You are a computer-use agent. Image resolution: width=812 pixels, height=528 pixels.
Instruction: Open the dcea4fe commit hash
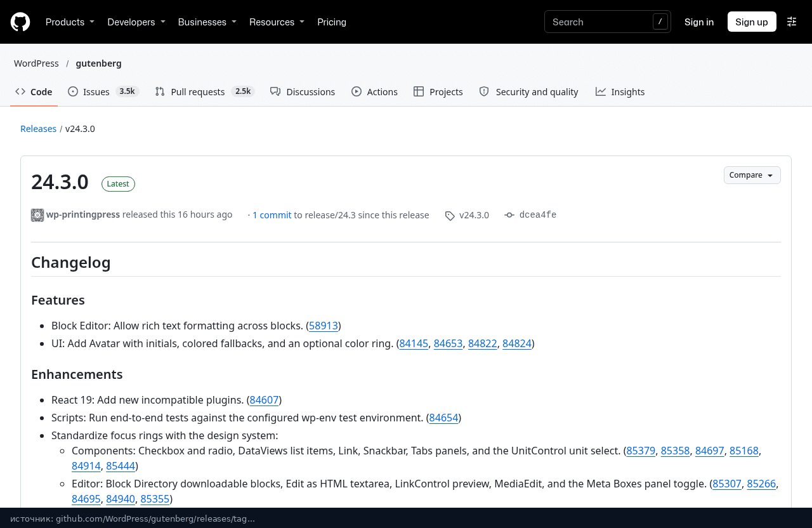[538, 215]
